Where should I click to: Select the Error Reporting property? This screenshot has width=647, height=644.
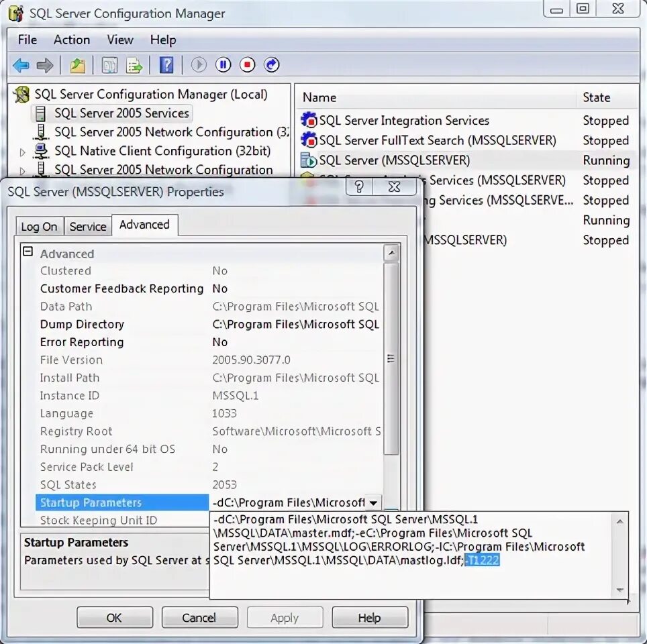pos(82,342)
